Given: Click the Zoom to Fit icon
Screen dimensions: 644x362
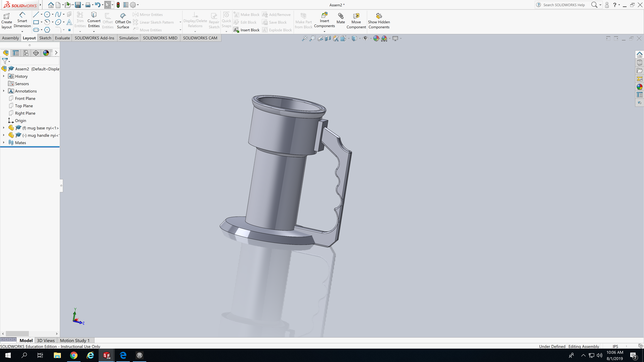Looking at the screenshot, I should (x=305, y=39).
